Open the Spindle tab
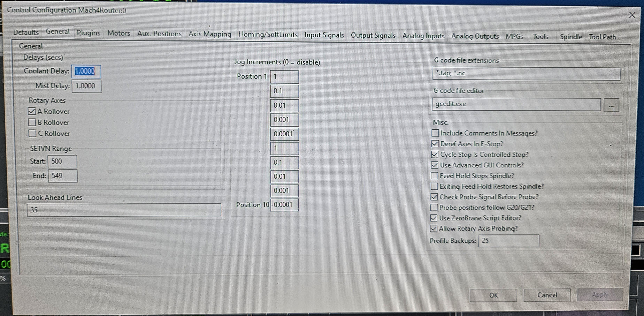The image size is (644, 316). click(570, 37)
